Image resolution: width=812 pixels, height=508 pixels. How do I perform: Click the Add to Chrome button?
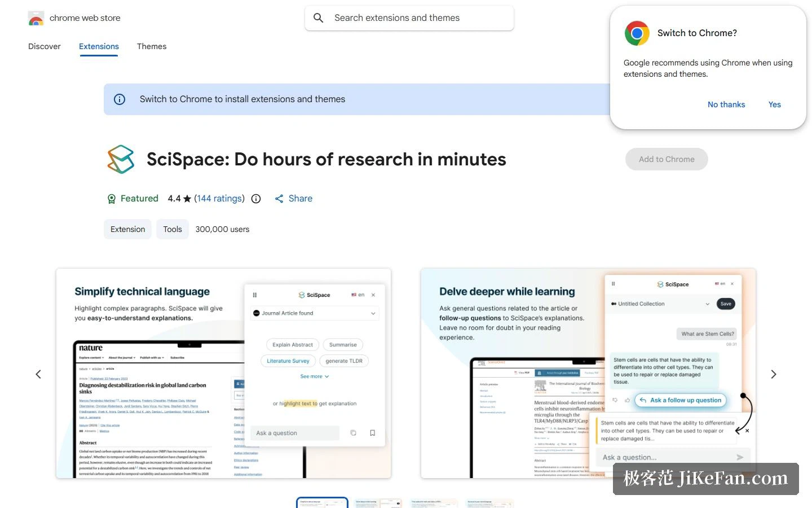(667, 159)
